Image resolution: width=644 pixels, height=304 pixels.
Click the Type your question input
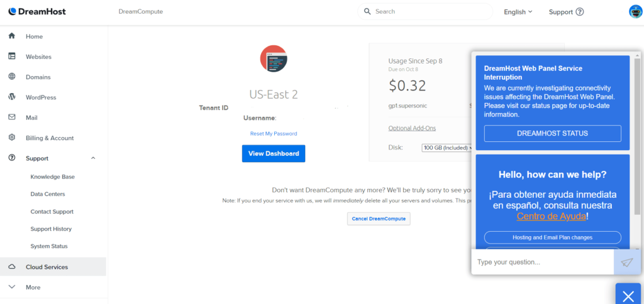pyautogui.click(x=542, y=262)
